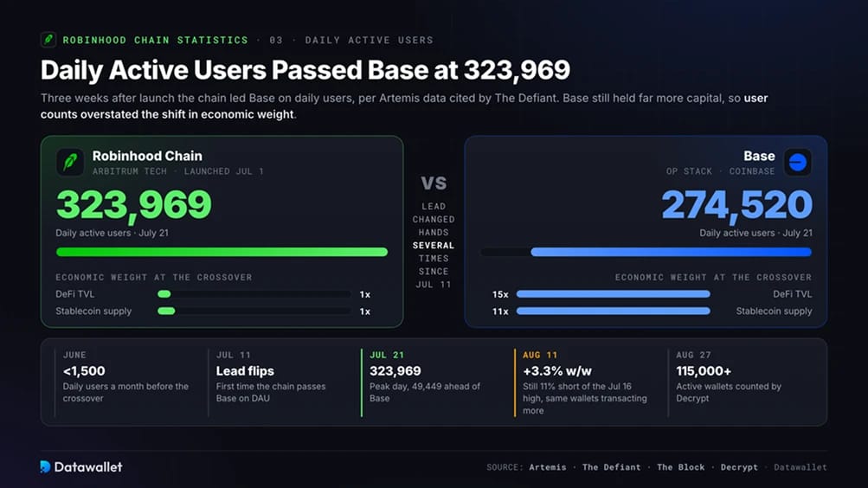Click the 'Jul 11' timeline entry date
Viewport: 868px width, 488px height.
tap(233, 355)
